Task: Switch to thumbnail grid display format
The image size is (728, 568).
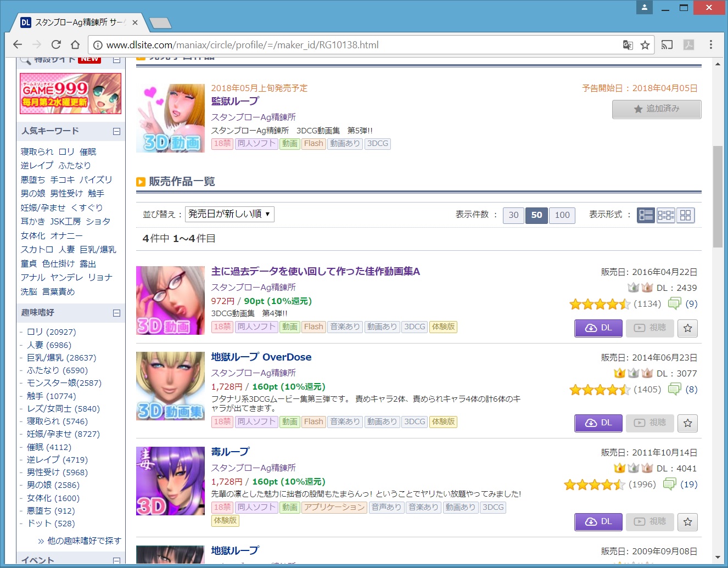Action: (685, 215)
